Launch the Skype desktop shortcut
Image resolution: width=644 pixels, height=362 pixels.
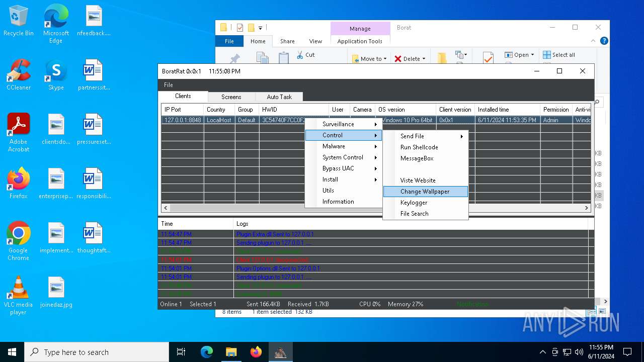point(56,75)
